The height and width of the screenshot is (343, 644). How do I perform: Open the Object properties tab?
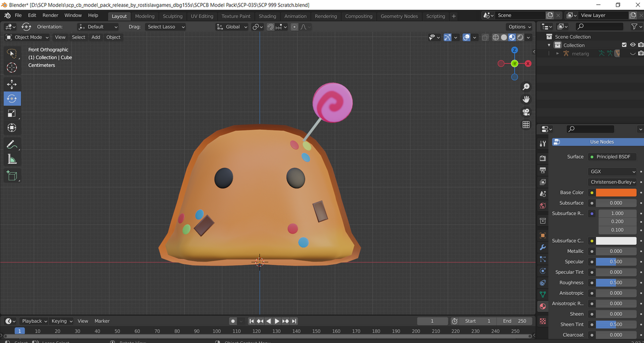[x=543, y=235]
